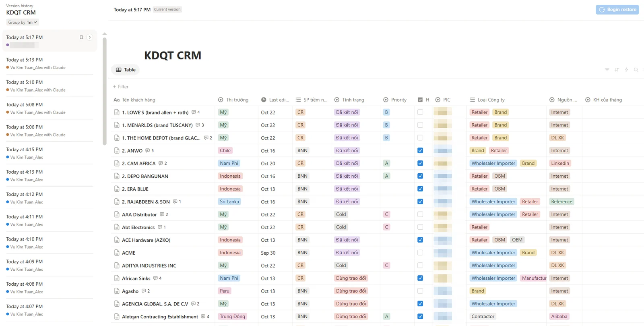The image size is (644, 326).
Task: Click the Chile tag in 2. ANWO row
Action: click(225, 151)
